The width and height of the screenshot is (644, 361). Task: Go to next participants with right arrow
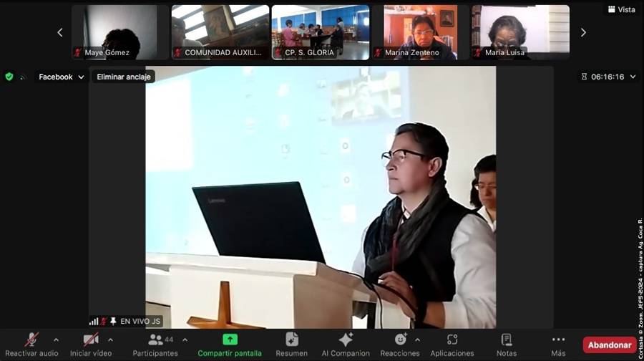[x=583, y=32]
